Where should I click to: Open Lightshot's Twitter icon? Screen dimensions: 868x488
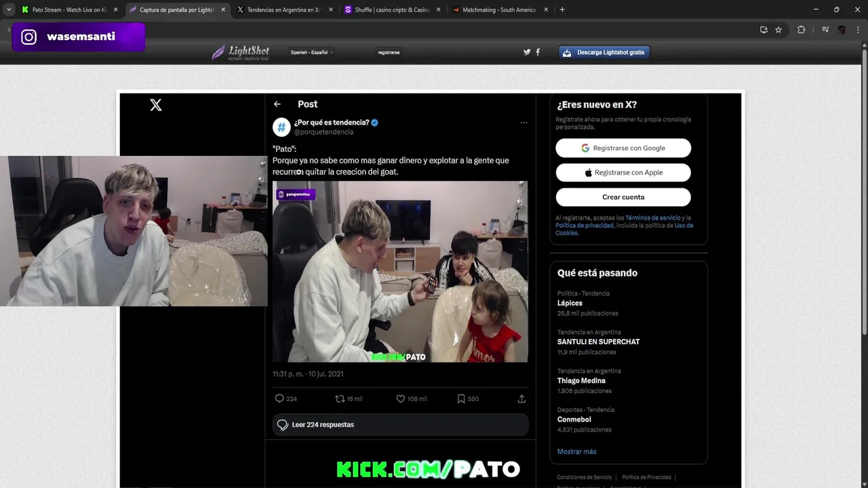[527, 52]
